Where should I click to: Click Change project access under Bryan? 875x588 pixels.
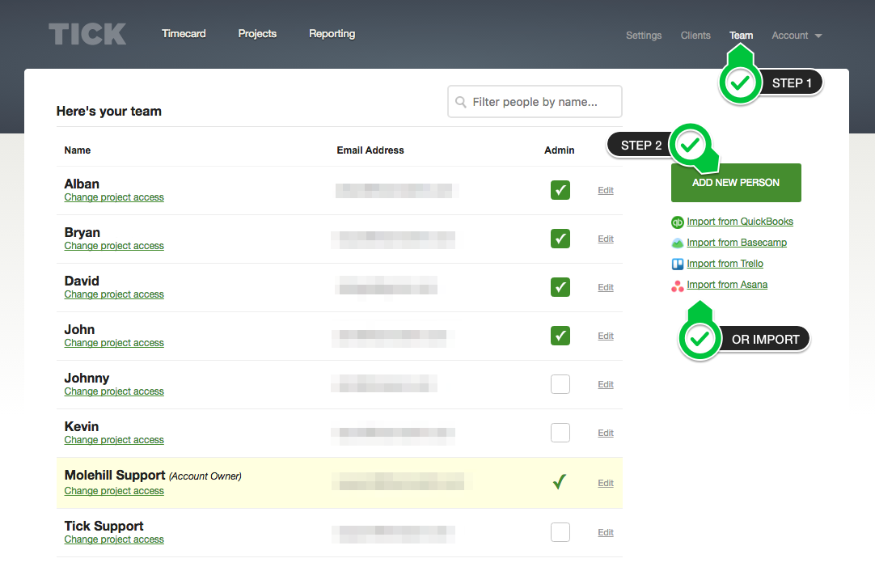113,245
